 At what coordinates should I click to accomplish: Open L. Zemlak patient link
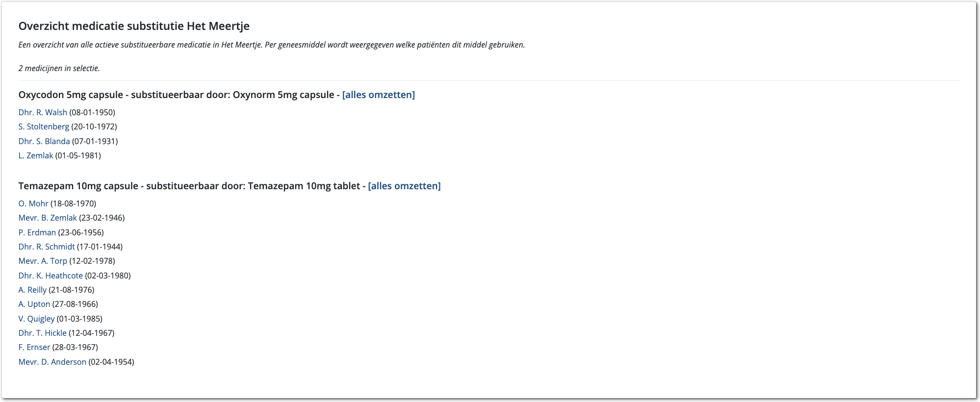36,155
